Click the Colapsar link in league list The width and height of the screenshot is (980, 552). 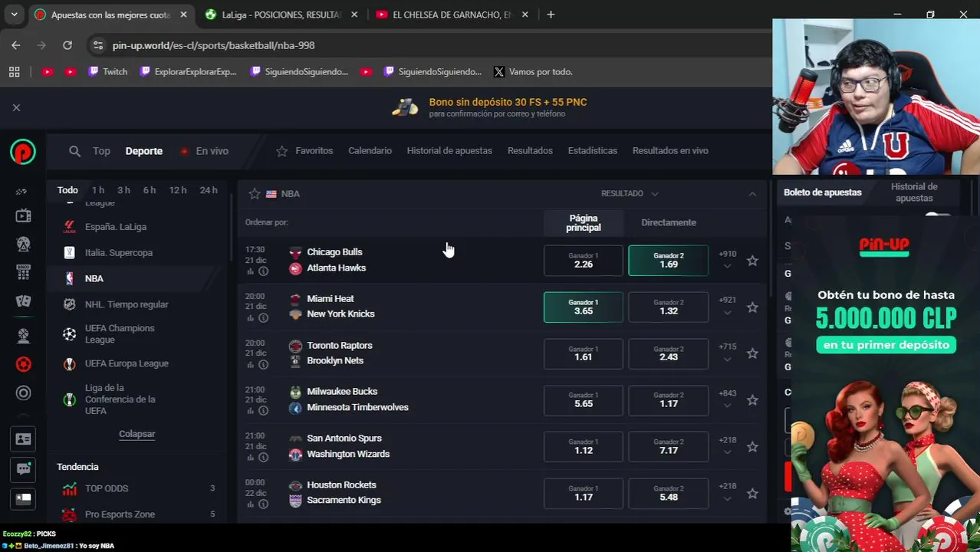pyautogui.click(x=136, y=434)
